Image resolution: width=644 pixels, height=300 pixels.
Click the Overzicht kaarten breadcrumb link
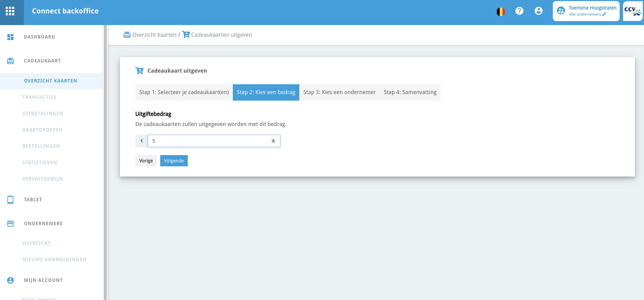coord(154,35)
